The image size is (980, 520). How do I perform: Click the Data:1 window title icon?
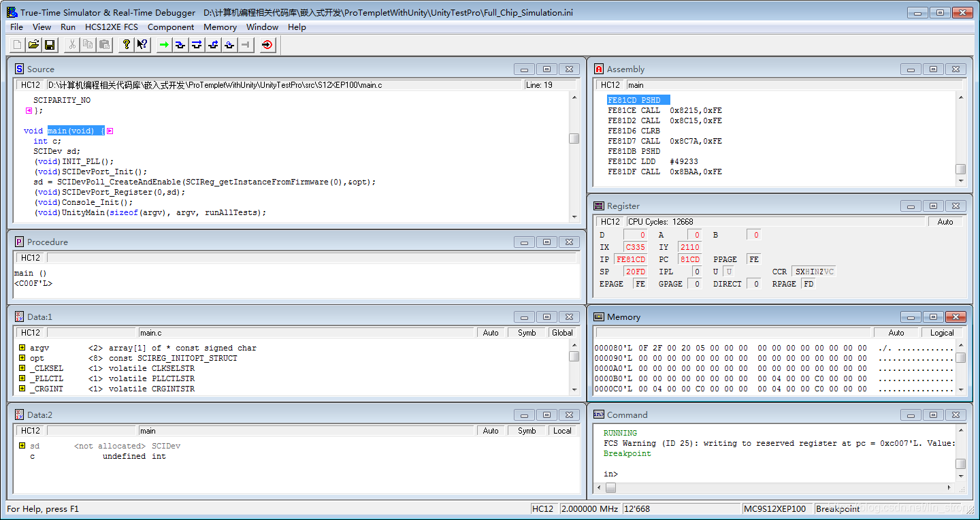(x=19, y=316)
